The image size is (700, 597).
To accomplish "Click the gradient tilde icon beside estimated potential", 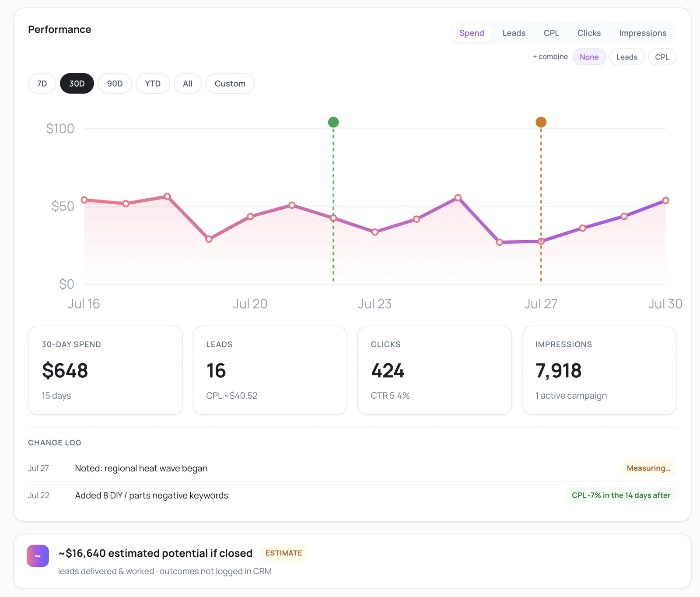I will point(38,556).
